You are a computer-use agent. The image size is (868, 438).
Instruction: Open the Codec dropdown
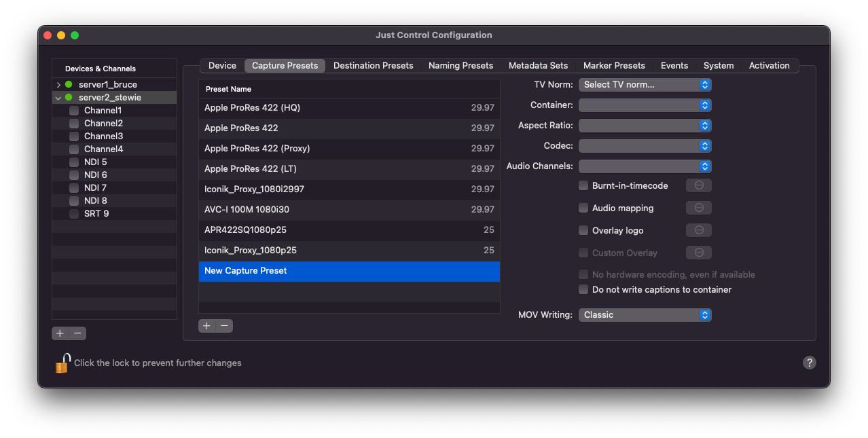coord(645,146)
